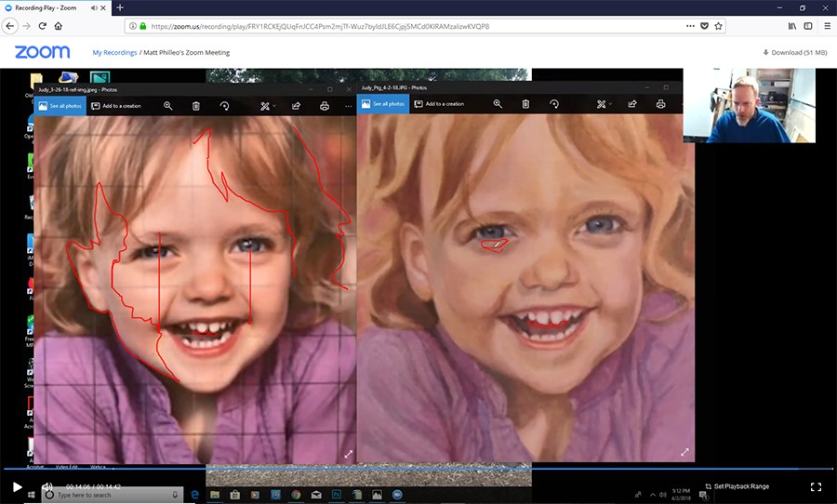Click the Zoom icon on the recorded taskbar
Screen dimensions: 837x504
pyautogui.click(x=397, y=495)
